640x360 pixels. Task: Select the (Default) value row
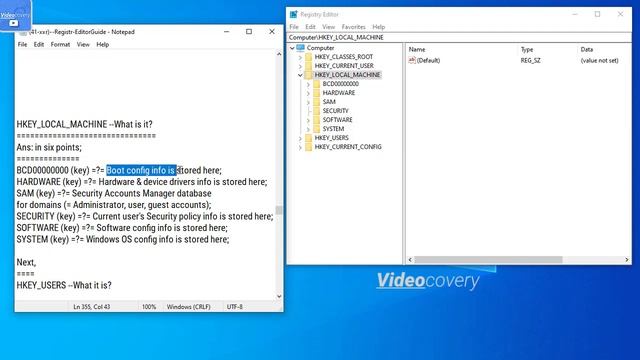coord(518,60)
